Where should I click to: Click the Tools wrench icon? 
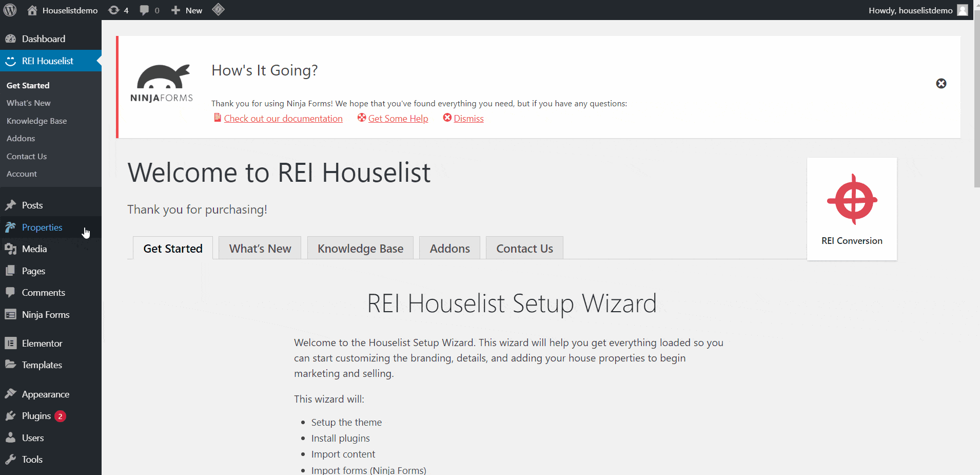10,459
